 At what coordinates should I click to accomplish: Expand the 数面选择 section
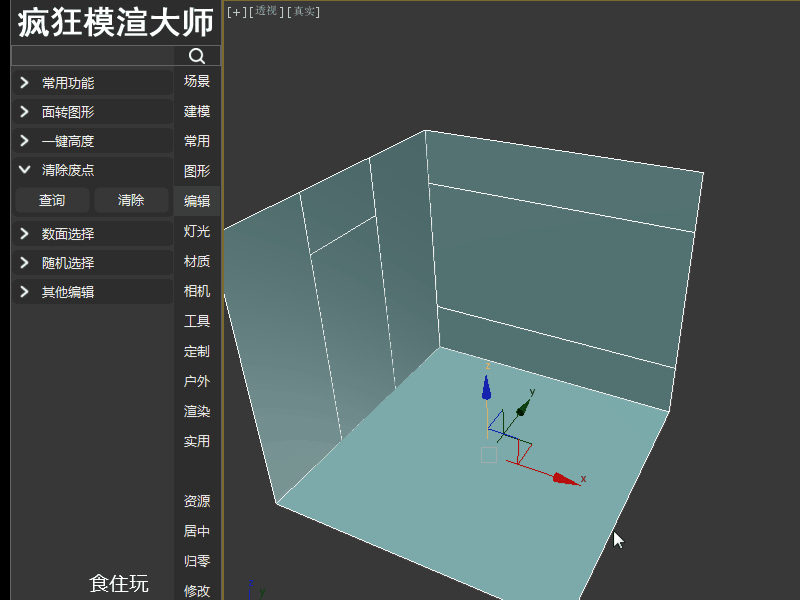(92, 234)
